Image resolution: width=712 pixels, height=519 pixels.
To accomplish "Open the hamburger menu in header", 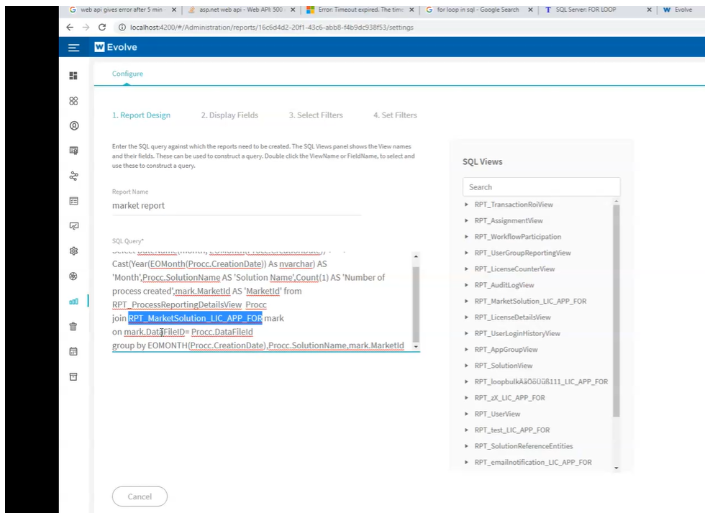I will (73, 47).
